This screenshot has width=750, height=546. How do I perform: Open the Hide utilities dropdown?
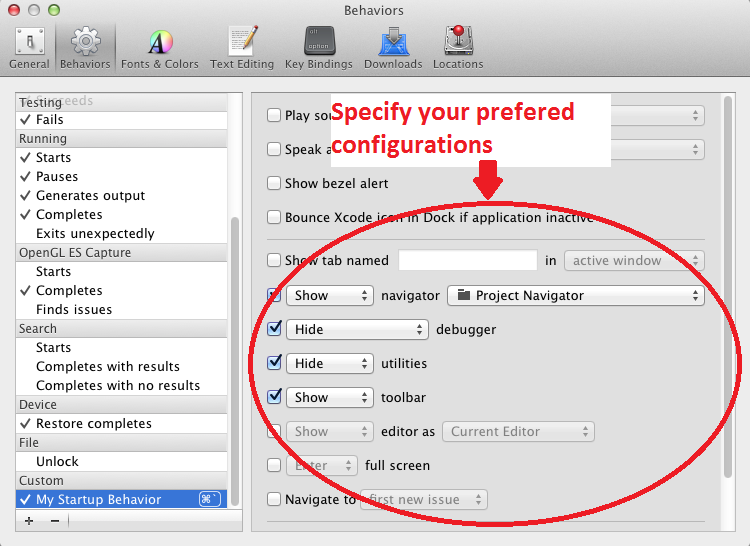pyautogui.click(x=330, y=363)
